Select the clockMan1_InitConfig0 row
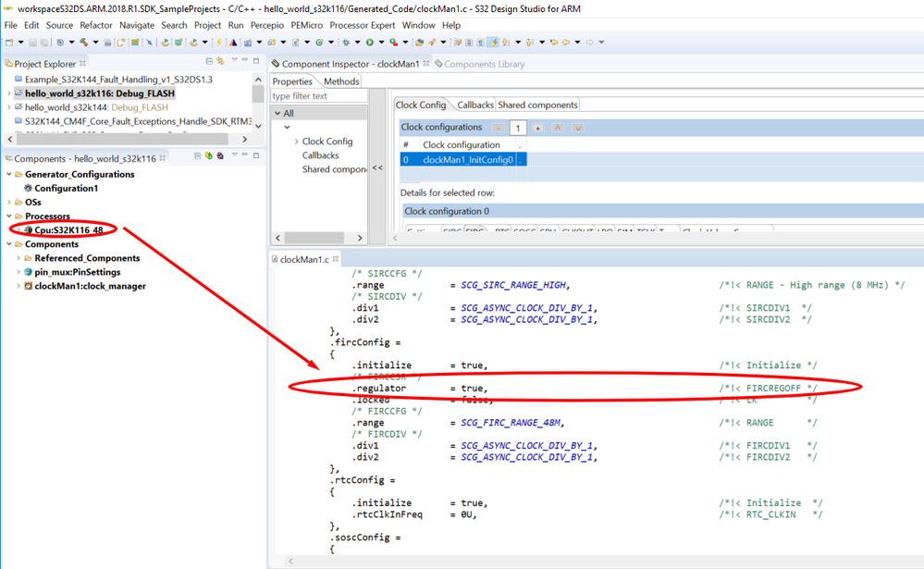 463,160
